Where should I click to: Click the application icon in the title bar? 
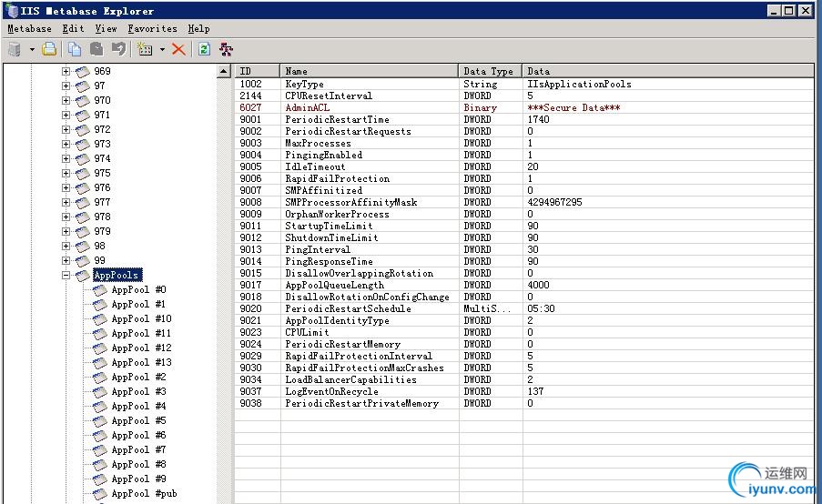[x=13, y=11]
